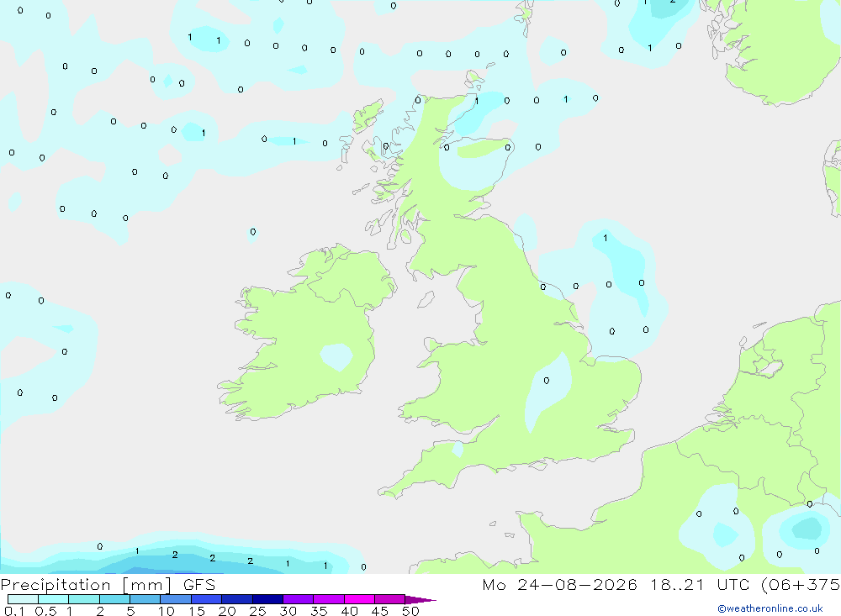Click the 1–2 mm legend color swatch
841x616 pixels.
(84, 599)
